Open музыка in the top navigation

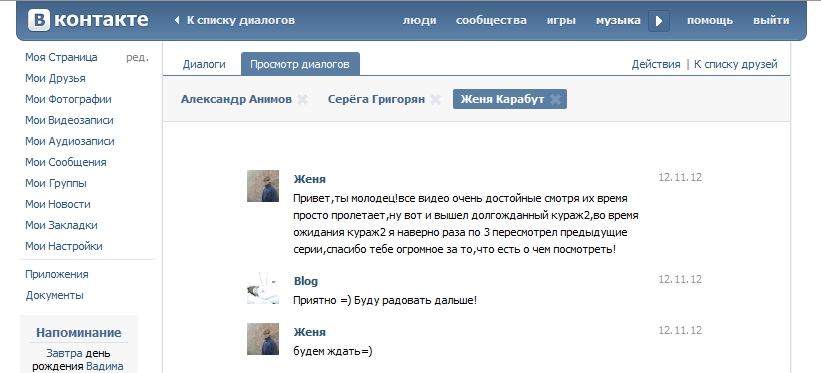(x=618, y=20)
